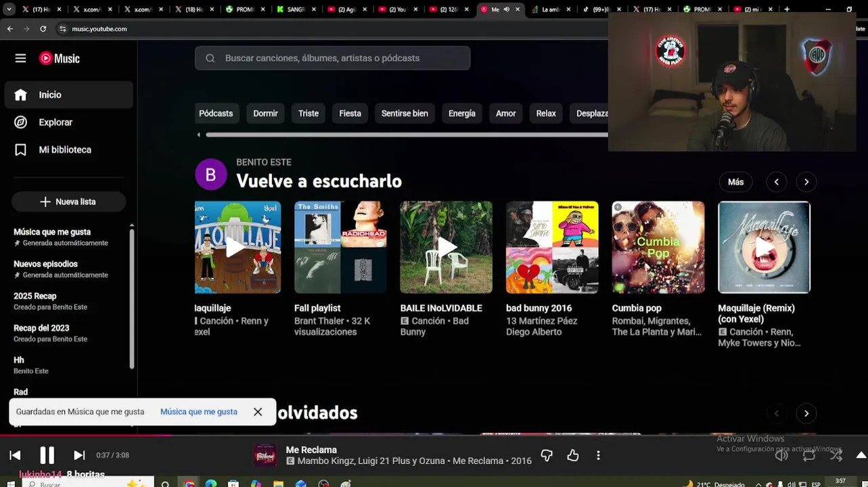Viewport: 868px width, 487px height.
Task: Open Bad Bunny artist link
Action: point(434,326)
